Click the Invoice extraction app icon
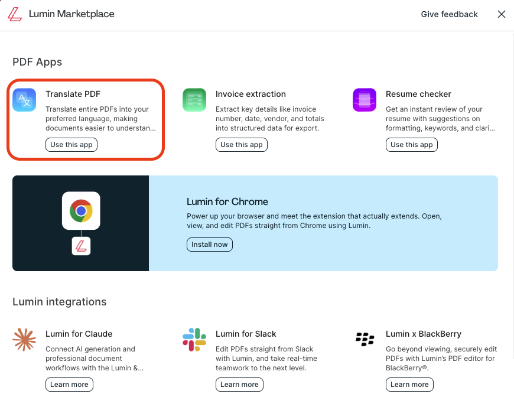Viewport: 514px width, 420px height. point(194,100)
